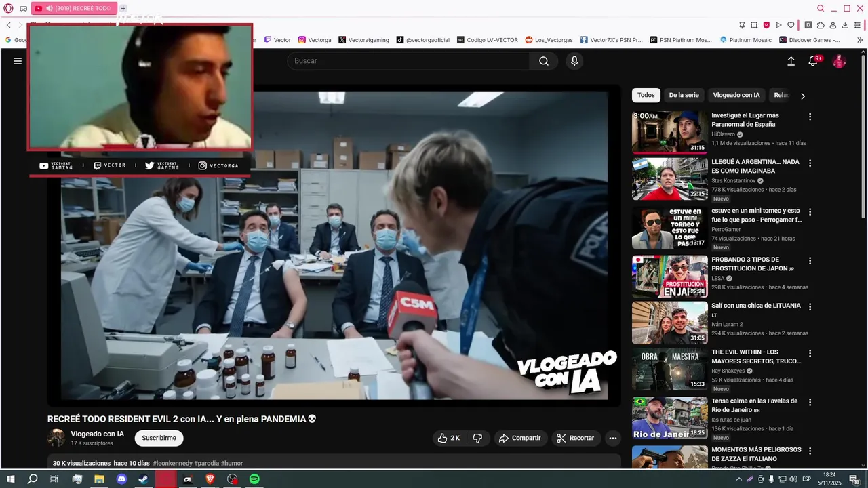Open the three-dot more actions under video
868x488 pixels.
point(613,439)
